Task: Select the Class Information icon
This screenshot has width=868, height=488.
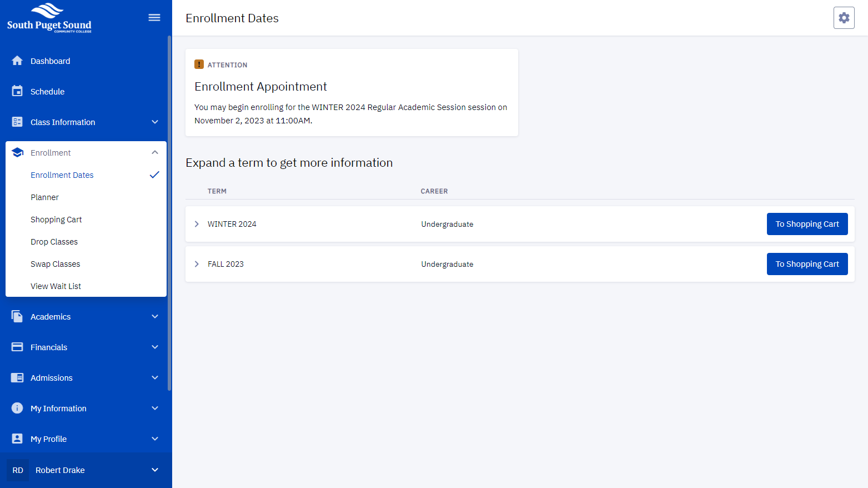Action: click(x=17, y=122)
